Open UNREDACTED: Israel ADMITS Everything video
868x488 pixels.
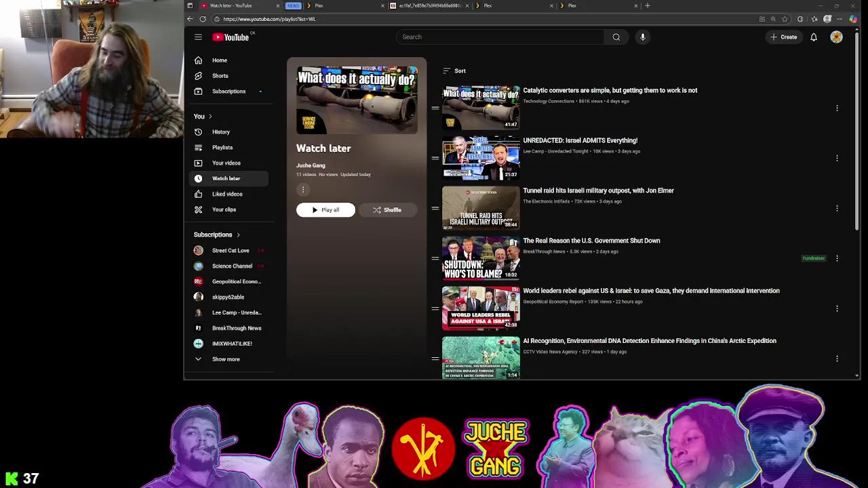580,140
